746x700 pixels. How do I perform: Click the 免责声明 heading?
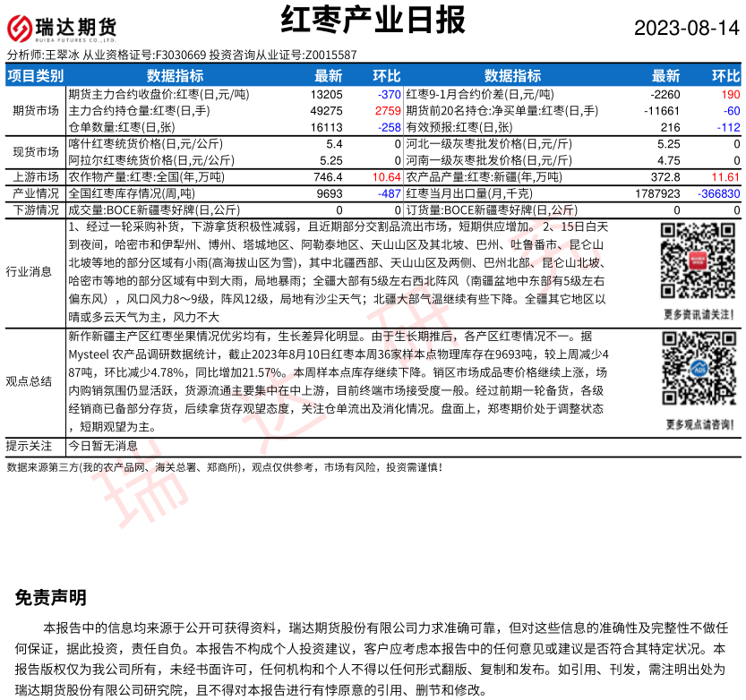pos(50,597)
